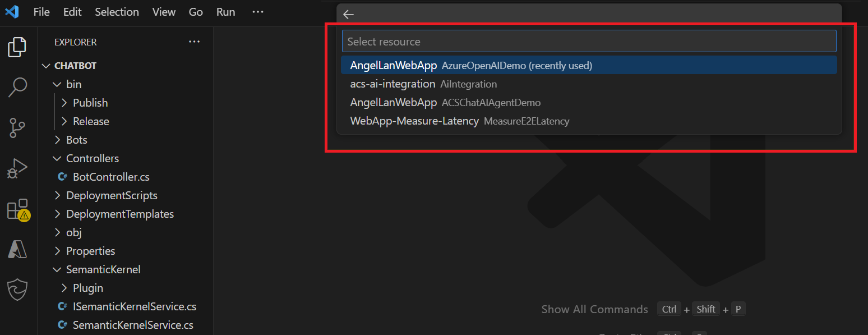Open the Go menu
This screenshot has height=335, width=868.
(x=196, y=12)
